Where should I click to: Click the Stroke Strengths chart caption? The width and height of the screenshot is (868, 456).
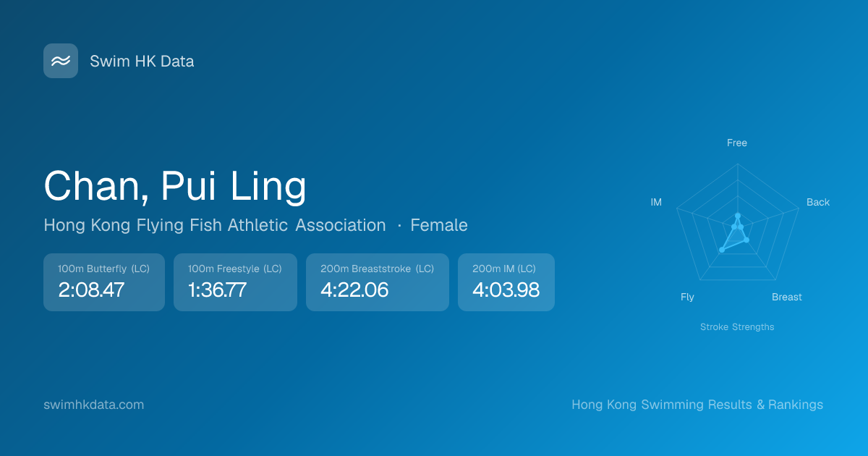click(x=737, y=327)
